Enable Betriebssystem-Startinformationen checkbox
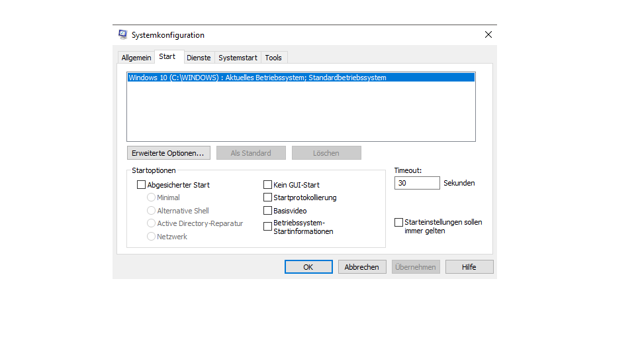 tap(267, 227)
